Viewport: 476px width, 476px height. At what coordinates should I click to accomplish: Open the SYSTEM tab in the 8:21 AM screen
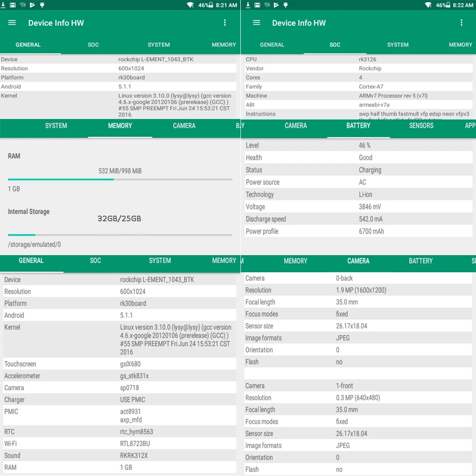click(x=159, y=45)
